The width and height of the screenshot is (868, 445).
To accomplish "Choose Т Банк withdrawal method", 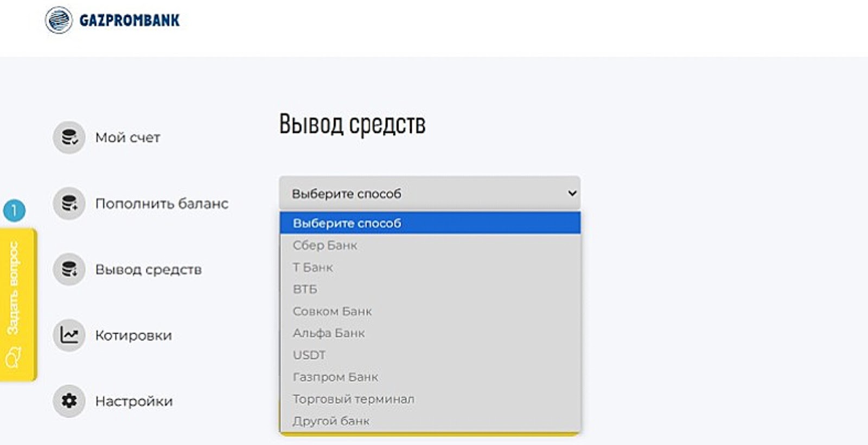I will pyautogui.click(x=430, y=268).
